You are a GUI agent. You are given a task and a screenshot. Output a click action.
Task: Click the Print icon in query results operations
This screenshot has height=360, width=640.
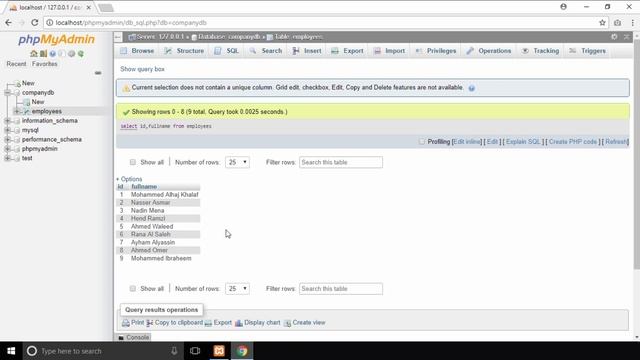pos(126,323)
